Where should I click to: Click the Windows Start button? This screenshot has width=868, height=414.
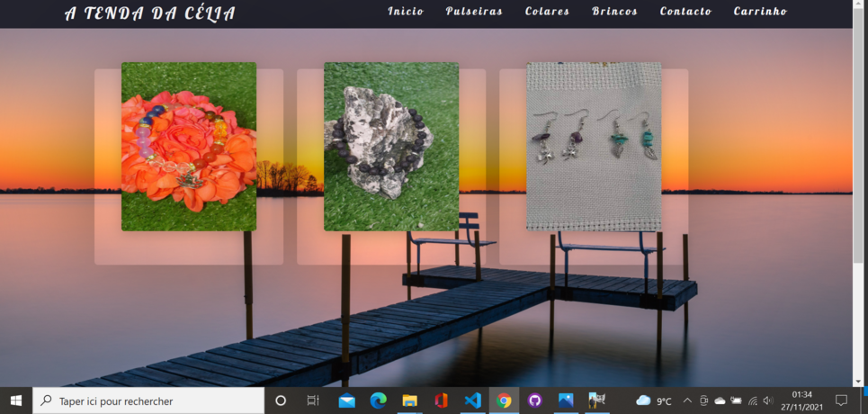pyautogui.click(x=15, y=400)
